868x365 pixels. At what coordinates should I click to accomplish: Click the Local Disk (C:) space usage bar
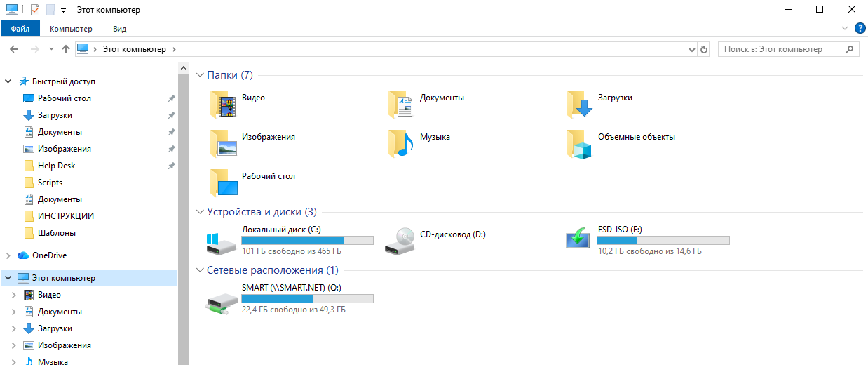tap(307, 240)
